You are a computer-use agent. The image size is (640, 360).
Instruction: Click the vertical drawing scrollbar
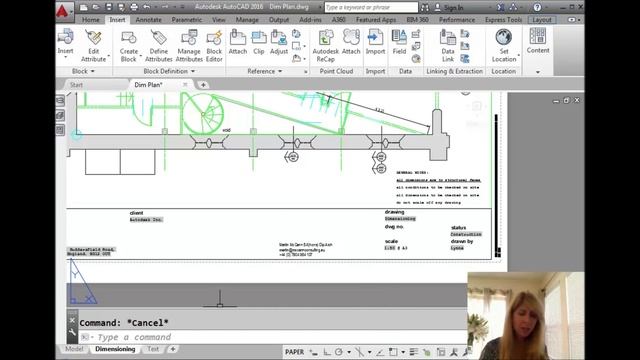point(497,186)
